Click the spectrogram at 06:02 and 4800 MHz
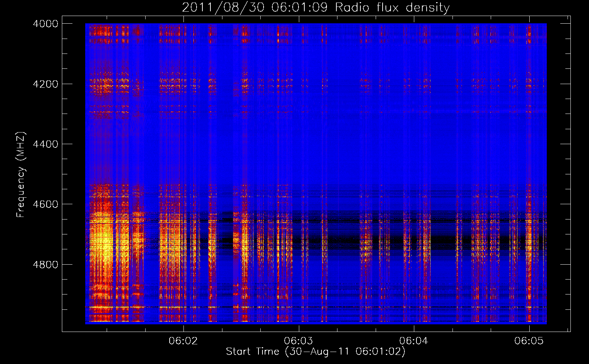Viewport: 589px width, 364px height. [x=183, y=264]
